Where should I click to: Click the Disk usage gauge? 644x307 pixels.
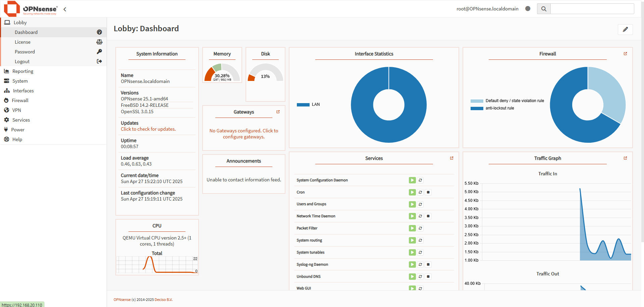pos(265,73)
